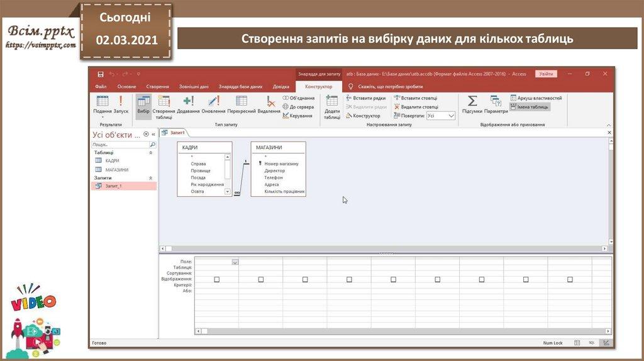Viewport: 644px width, 361px height.
Task: Click the Вставити рядки button
Action: coord(366,98)
